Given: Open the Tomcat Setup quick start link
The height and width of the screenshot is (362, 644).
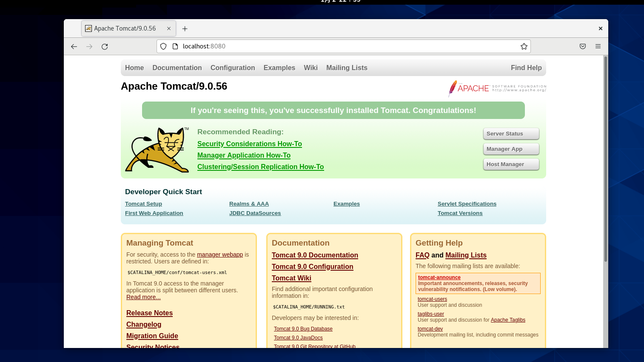Looking at the screenshot, I should (143, 204).
